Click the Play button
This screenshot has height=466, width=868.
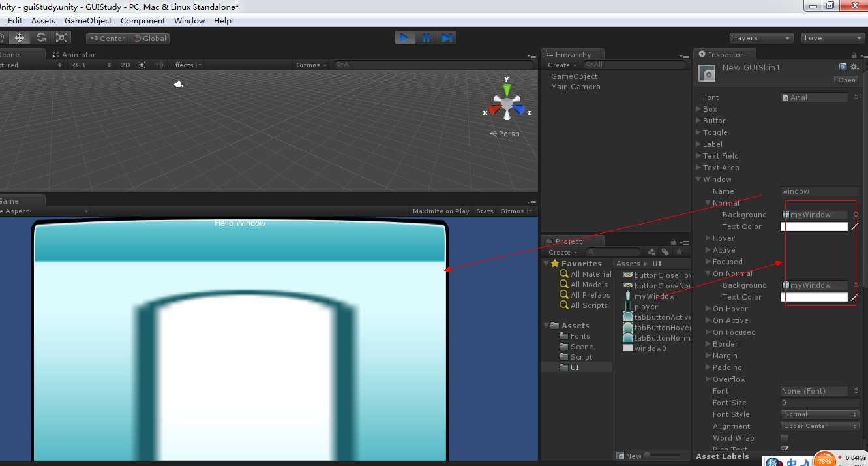click(x=405, y=38)
